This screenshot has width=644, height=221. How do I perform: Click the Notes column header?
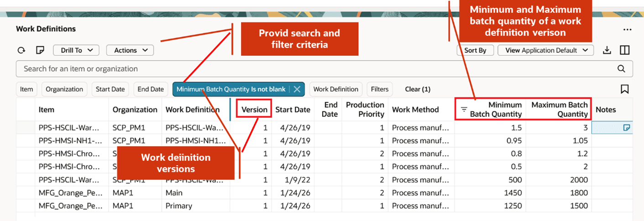pyautogui.click(x=606, y=110)
